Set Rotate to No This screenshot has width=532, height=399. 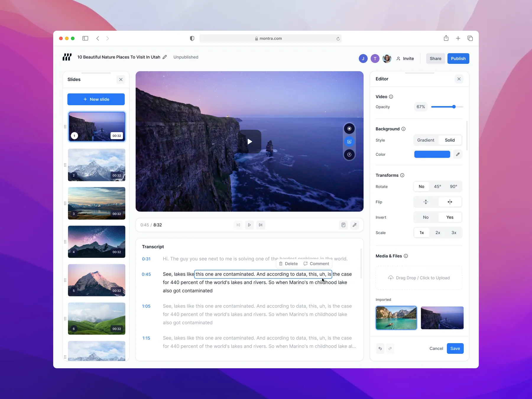coord(421,186)
